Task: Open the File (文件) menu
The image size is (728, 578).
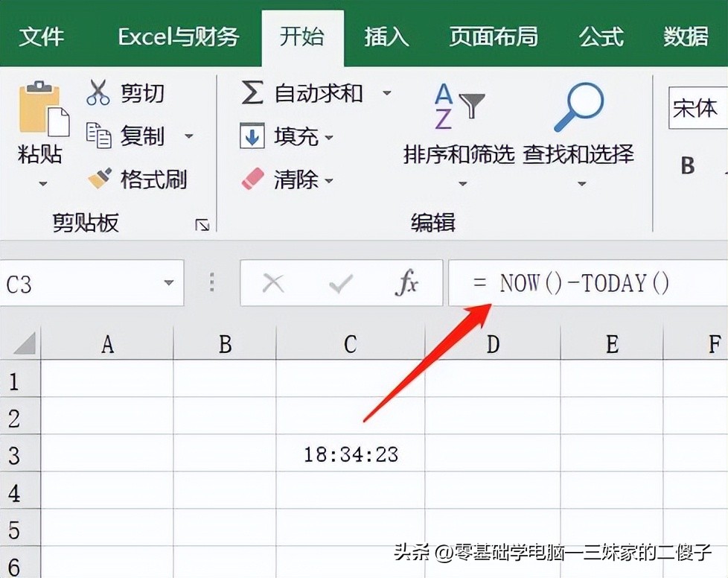Action: [x=43, y=36]
